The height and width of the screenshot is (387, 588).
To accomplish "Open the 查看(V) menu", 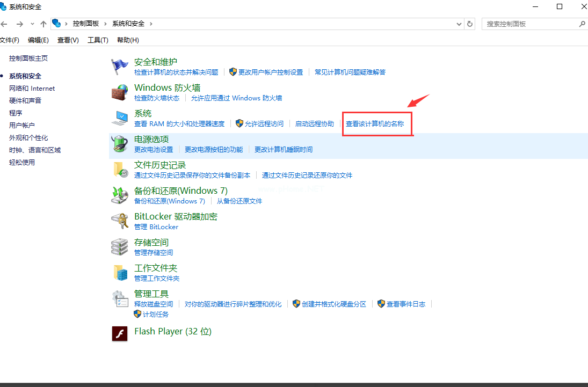I will (x=67, y=39).
